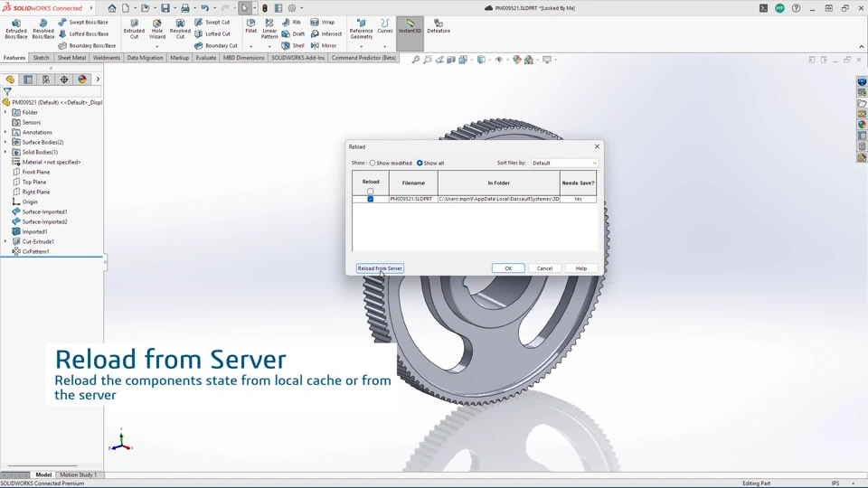Select the Mirror tool
This screenshot has width=868, height=488.
pos(324,45)
